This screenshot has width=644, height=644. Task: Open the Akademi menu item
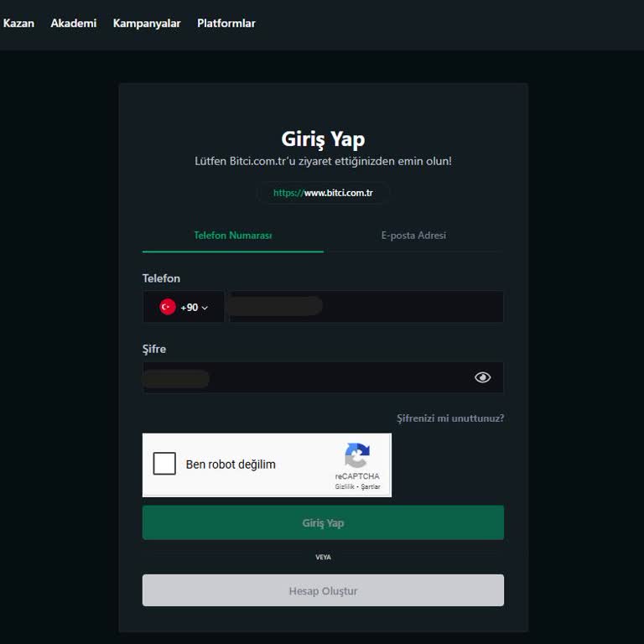point(74,23)
